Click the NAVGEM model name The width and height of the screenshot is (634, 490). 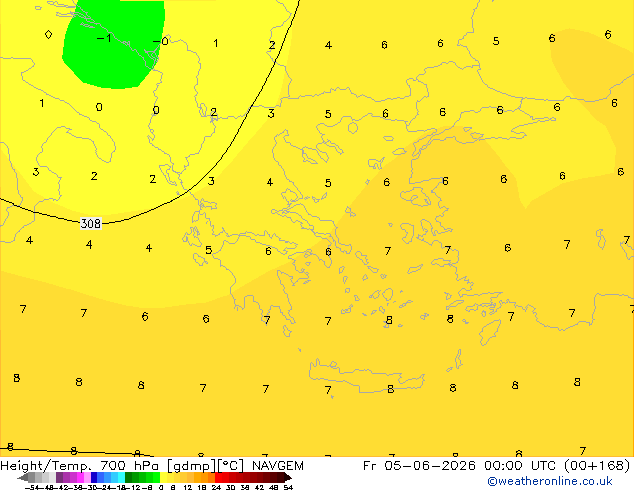(x=277, y=466)
